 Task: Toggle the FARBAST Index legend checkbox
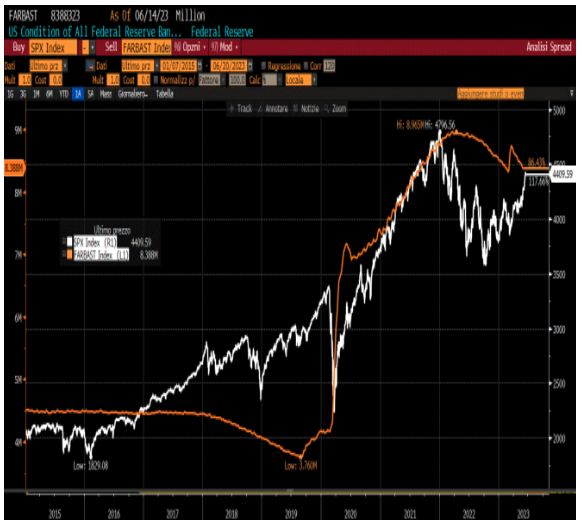pyautogui.click(x=64, y=254)
